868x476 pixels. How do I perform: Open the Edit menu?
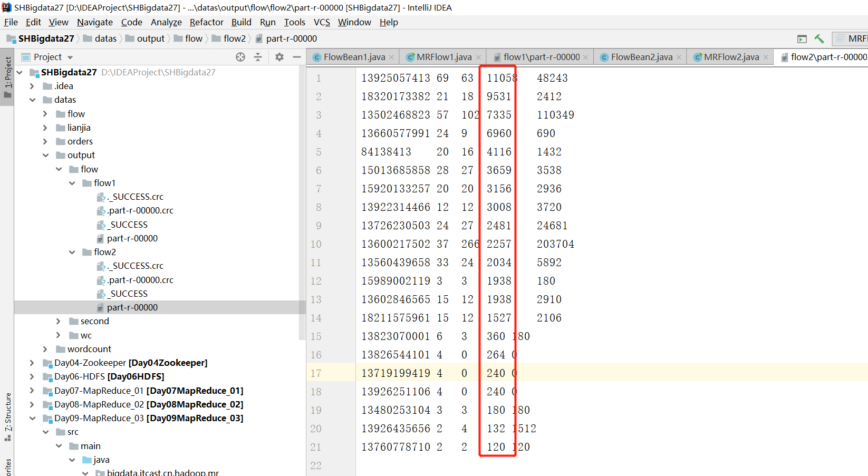coord(33,22)
